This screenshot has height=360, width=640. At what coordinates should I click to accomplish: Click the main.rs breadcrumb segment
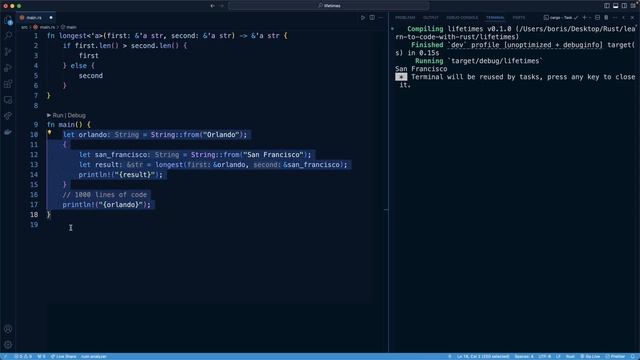pyautogui.click(x=44, y=27)
